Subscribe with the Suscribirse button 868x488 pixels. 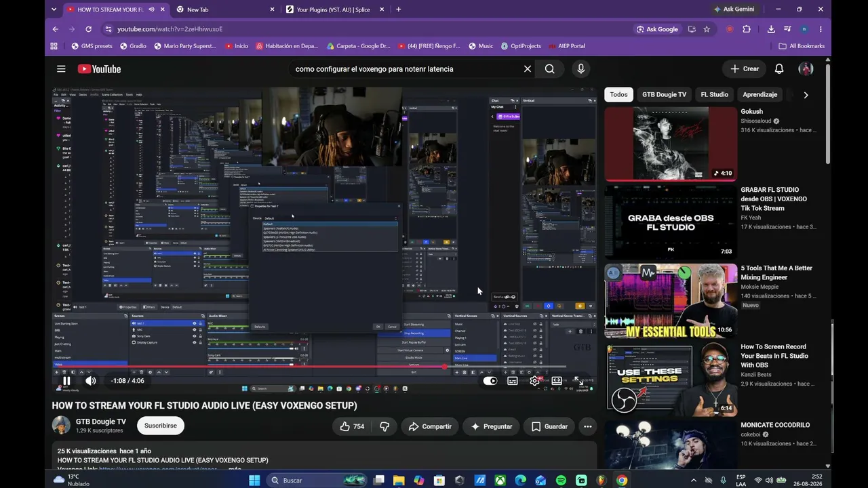point(161,426)
